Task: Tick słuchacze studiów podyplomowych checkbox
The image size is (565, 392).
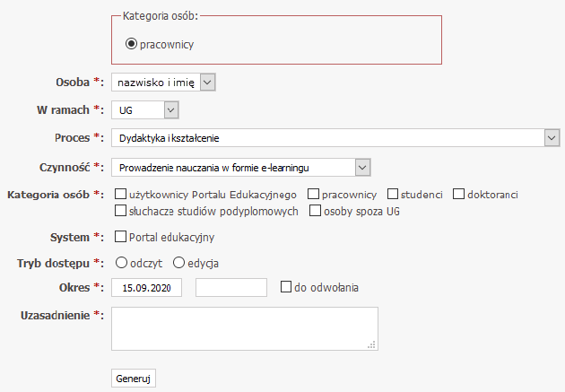Action: pyautogui.click(x=121, y=212)
